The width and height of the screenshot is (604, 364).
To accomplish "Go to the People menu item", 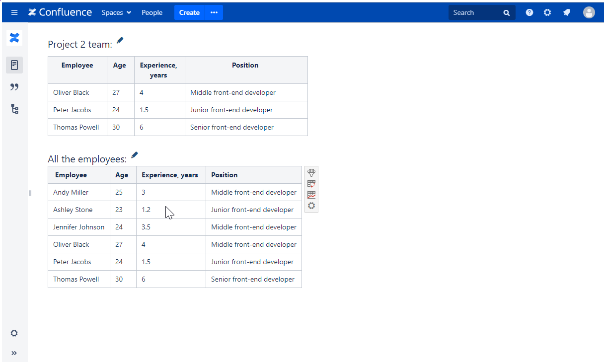I will click(152, 12).
